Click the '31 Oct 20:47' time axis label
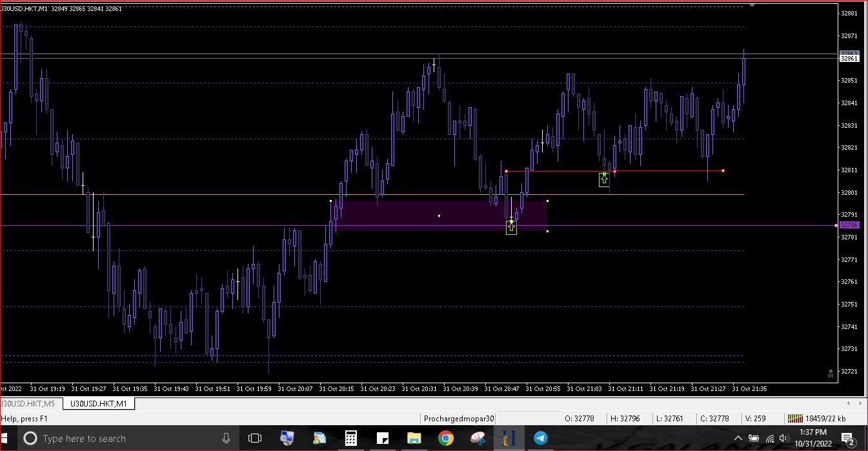The image size is (868, 451). [x=501, y=389]
